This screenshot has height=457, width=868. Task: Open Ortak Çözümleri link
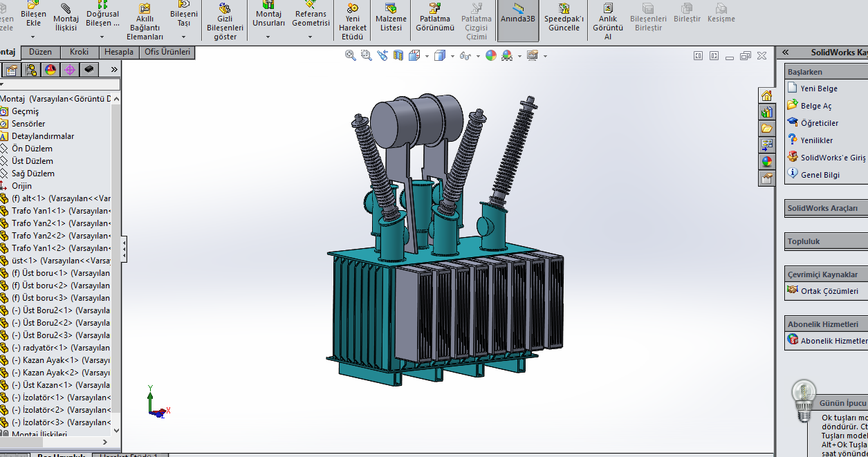pos(829,291)
